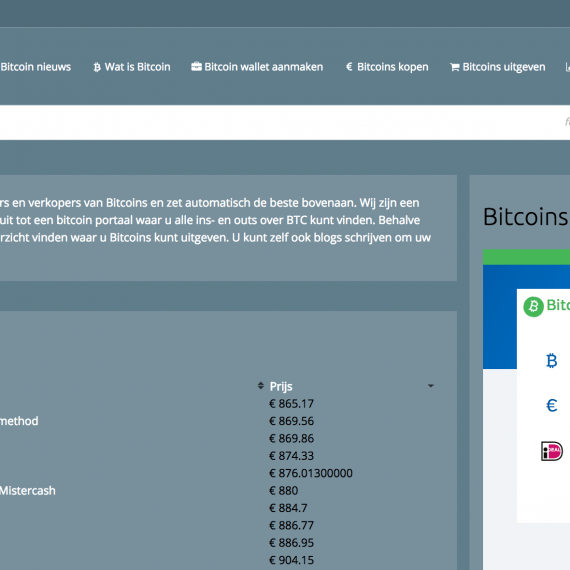
Task: Select the price € 876.01300000
Action: (x=311, y=473)
